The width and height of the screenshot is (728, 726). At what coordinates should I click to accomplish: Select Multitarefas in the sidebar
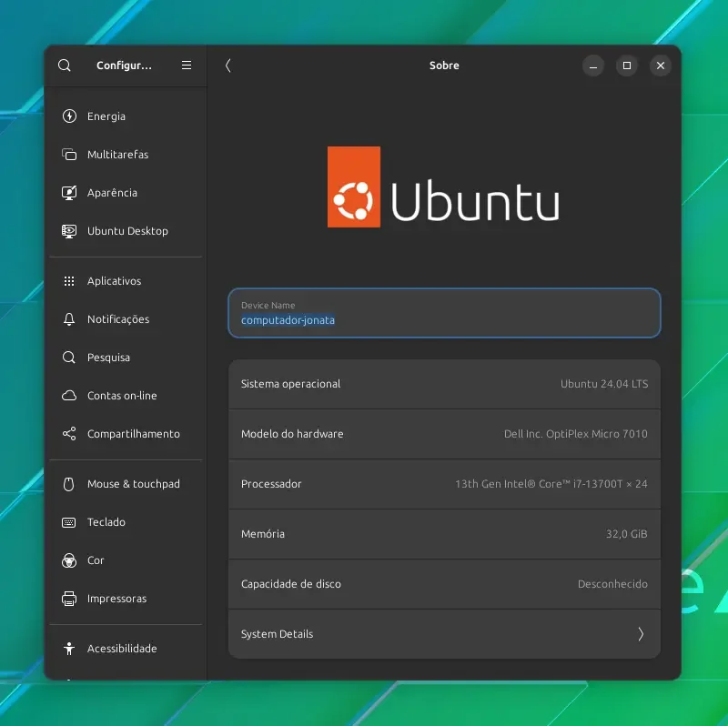tap(126, 154)
